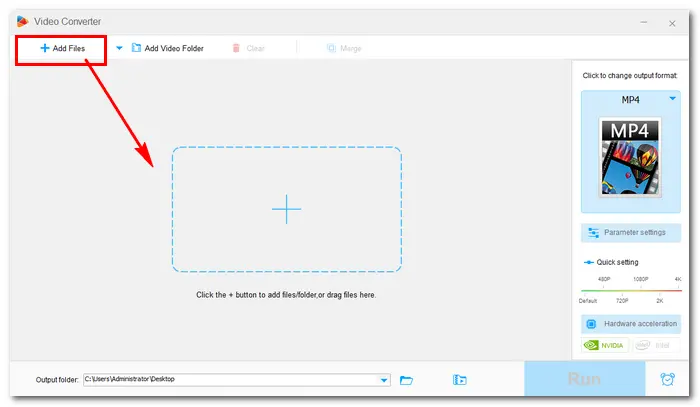Toggle Intel acceleration option
Screen dimensions: 700x407
tap(655, 345)
